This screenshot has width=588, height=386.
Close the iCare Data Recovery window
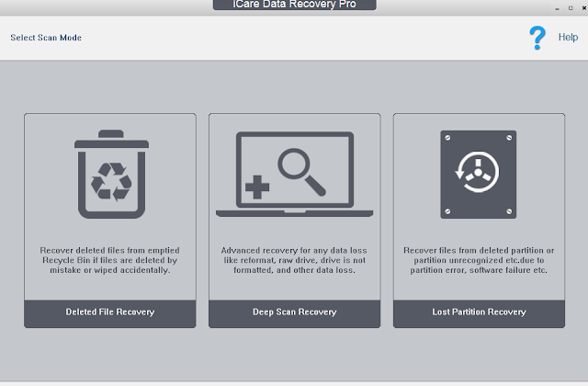584,8
